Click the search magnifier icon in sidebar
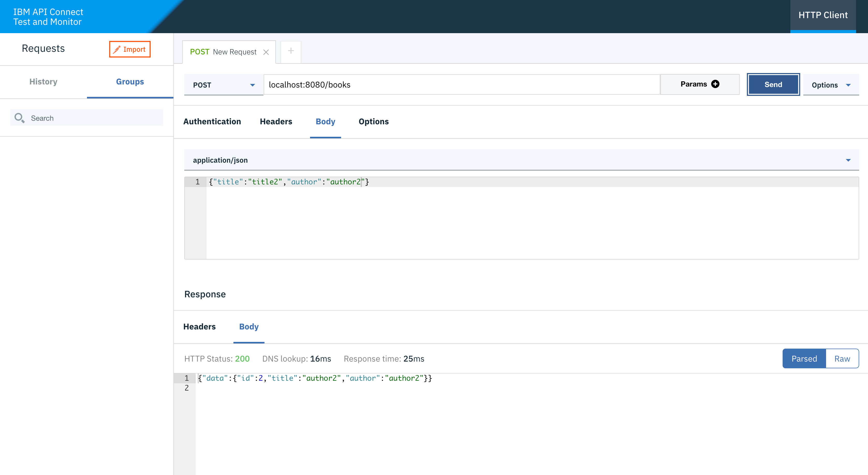 point(19,118)
